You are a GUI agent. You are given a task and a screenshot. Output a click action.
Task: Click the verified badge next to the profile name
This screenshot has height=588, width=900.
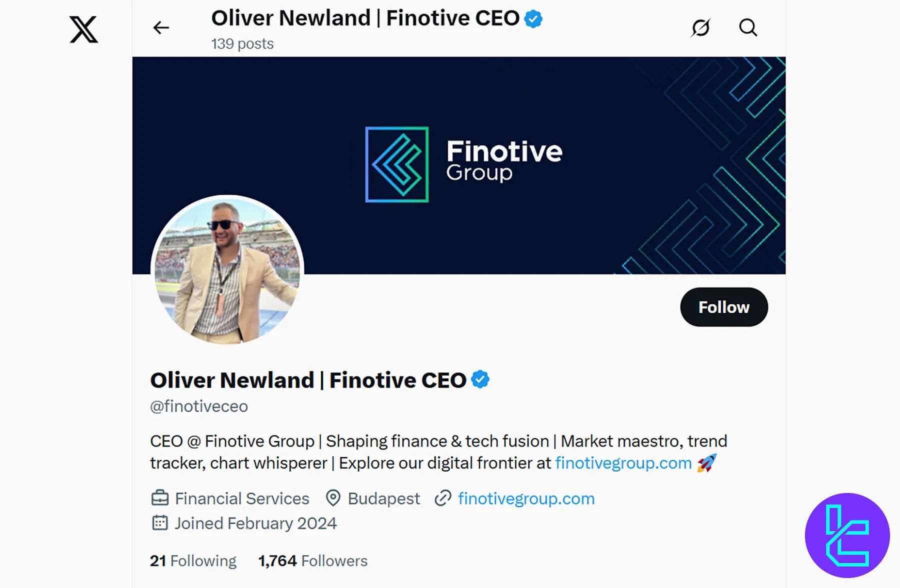(x=480, y=379)
